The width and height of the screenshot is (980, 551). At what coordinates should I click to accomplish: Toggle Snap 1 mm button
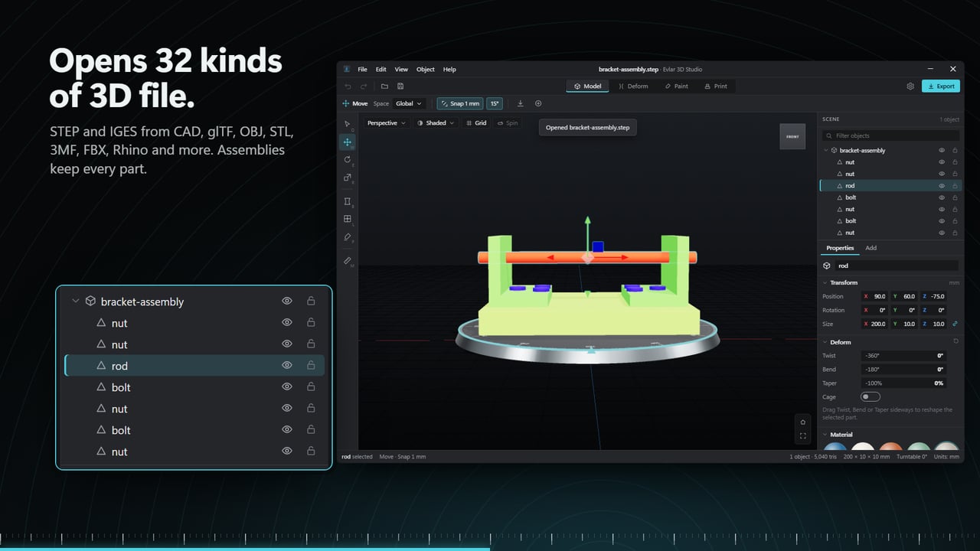pos(460,103)
